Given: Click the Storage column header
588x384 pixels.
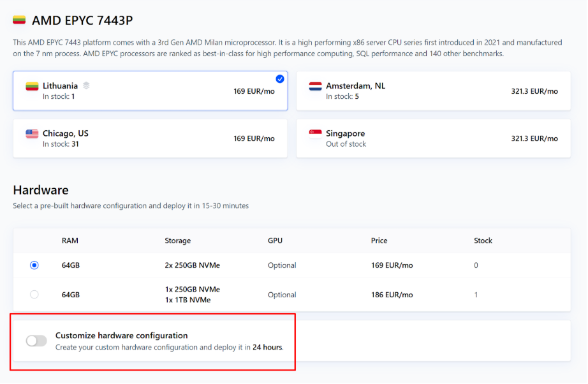Looking at the screenshot, I should [x=177, y=241].
